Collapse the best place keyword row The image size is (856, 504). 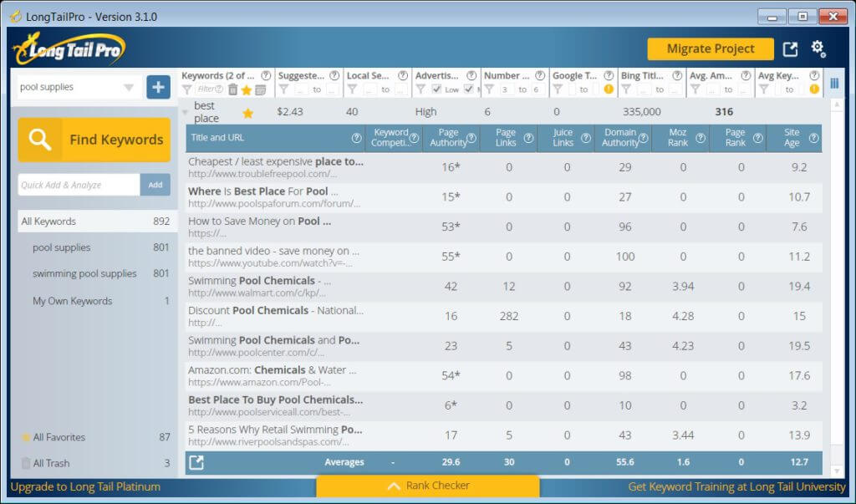(x=185, y=113)
